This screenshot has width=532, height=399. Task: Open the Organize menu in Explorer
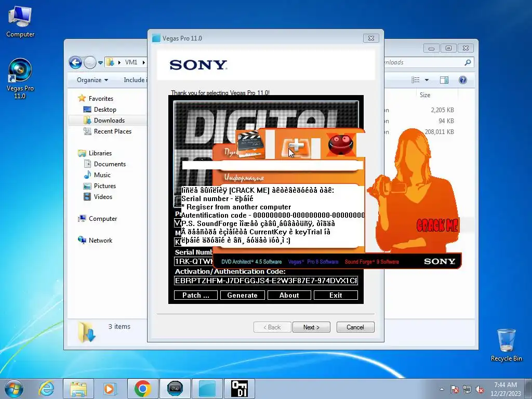click(x=92, y=80)
